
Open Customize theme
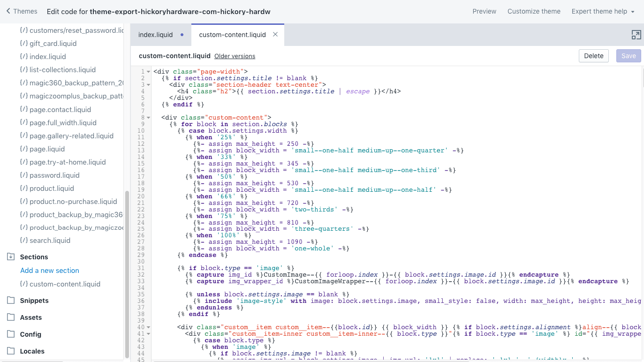click(534, 11)
